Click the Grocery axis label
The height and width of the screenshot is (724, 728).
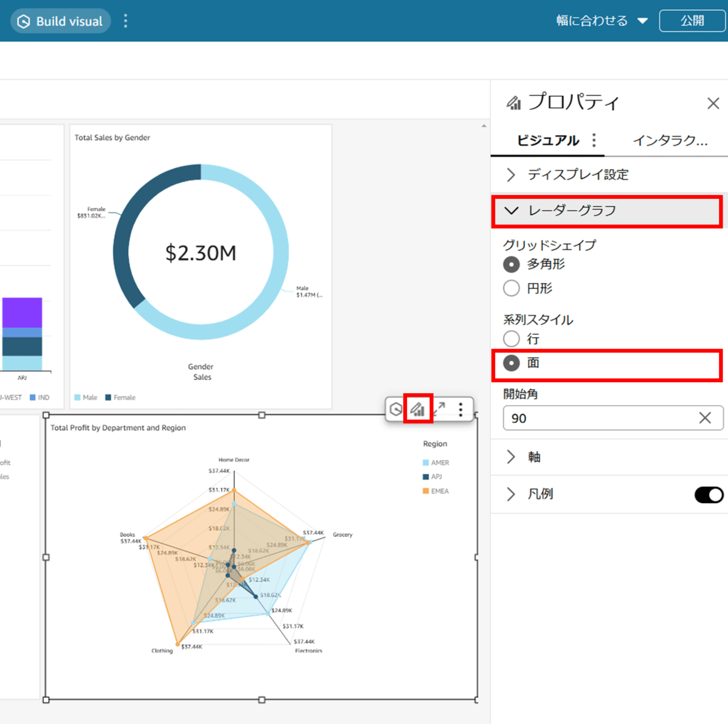[x=343, y=534]
